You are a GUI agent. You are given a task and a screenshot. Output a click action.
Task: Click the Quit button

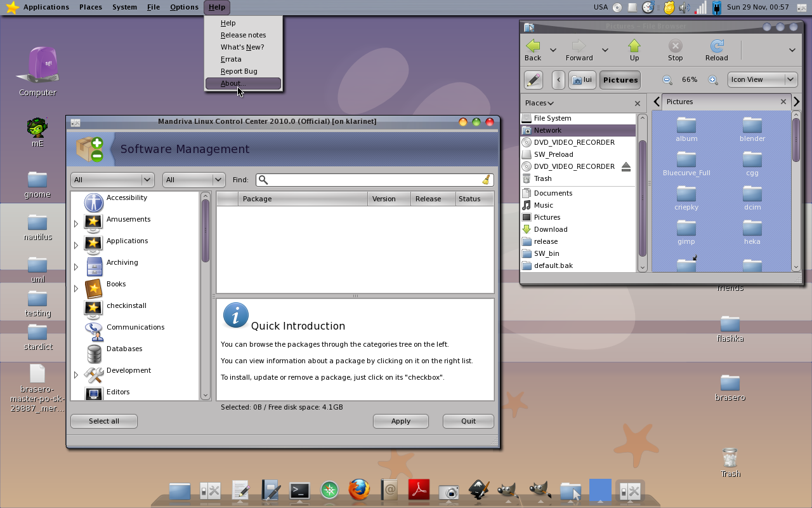click(468, 421)
